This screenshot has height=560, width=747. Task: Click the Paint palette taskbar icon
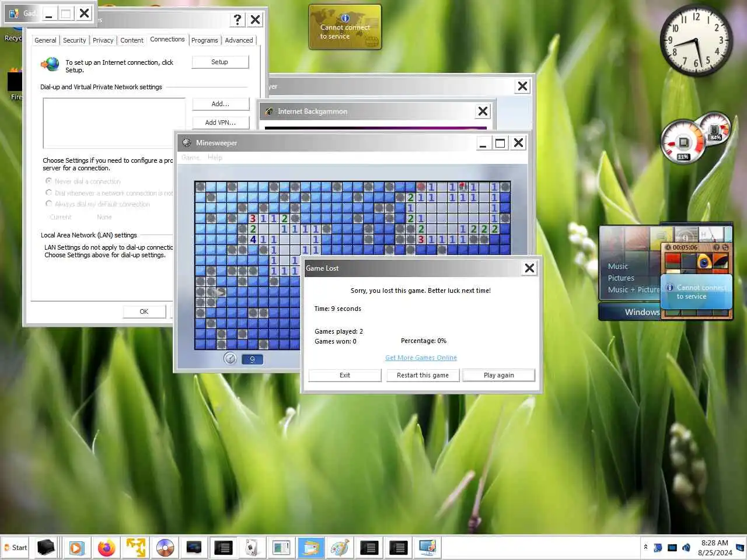point(340,548)
